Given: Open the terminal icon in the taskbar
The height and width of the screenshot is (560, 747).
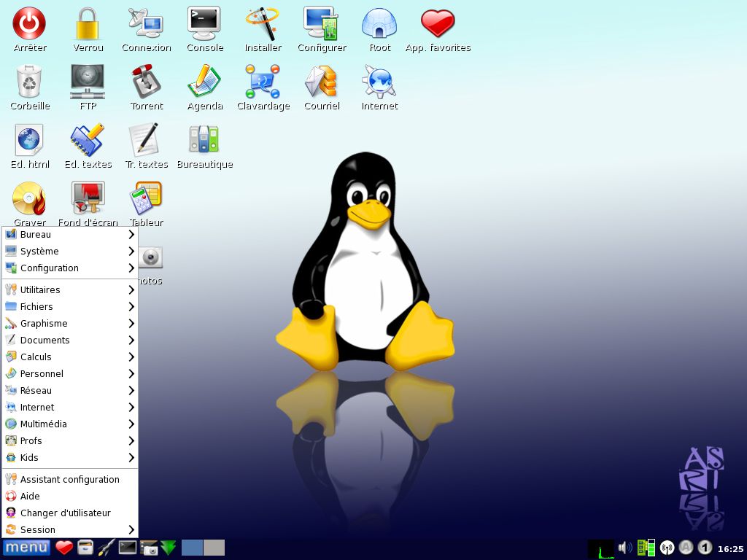Looking at the screenshot, I should pos(127,548).
